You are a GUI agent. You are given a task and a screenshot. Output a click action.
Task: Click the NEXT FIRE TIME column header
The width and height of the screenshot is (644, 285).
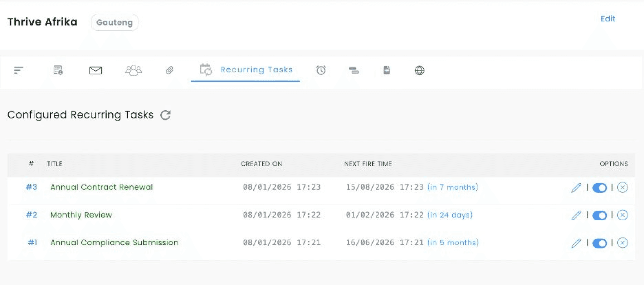click(368, 164)
